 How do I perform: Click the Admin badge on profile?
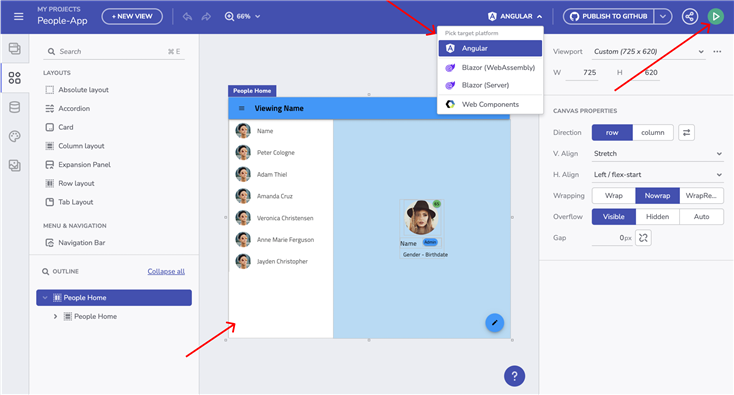(430, 242)
